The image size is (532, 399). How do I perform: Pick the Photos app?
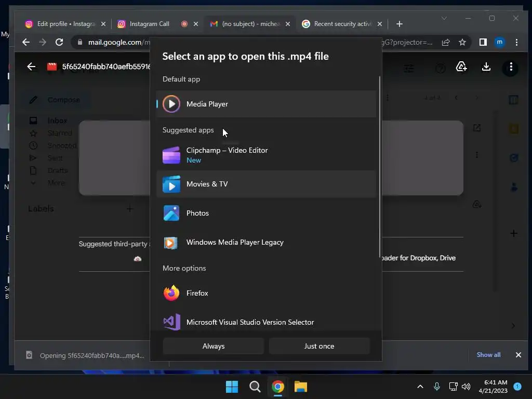[267, 213]
